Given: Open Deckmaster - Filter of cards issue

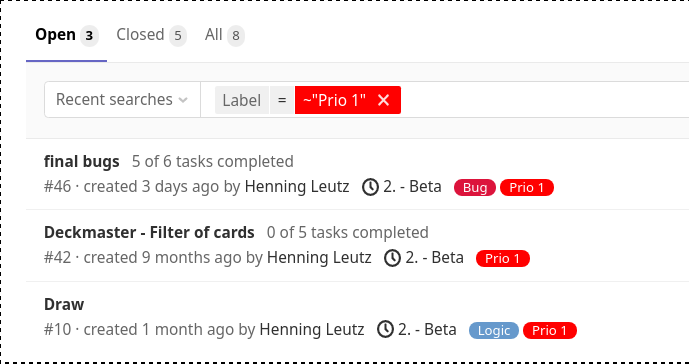Looking at the screenshot, I should click(149, 232).
